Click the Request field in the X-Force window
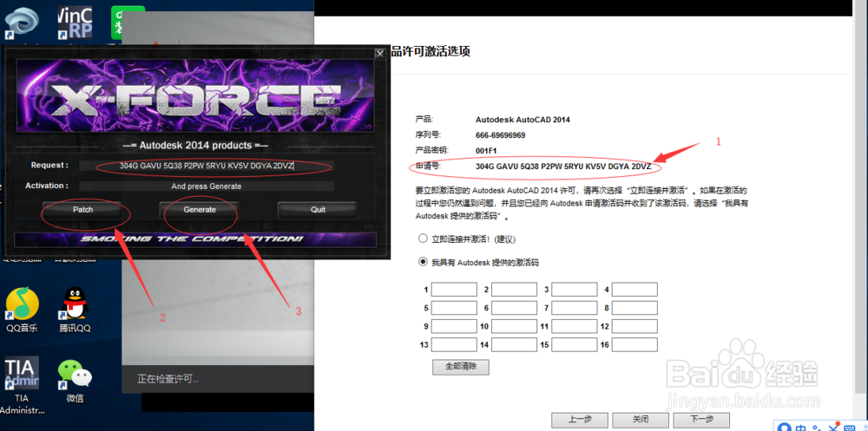Viewport: 868px width, 431px height. [x=207, y=166]
